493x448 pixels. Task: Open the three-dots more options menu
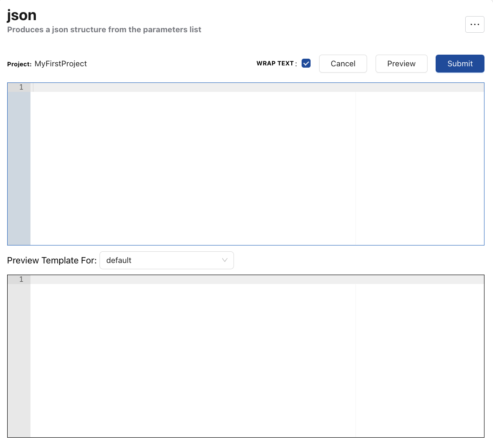click(475, 25)
